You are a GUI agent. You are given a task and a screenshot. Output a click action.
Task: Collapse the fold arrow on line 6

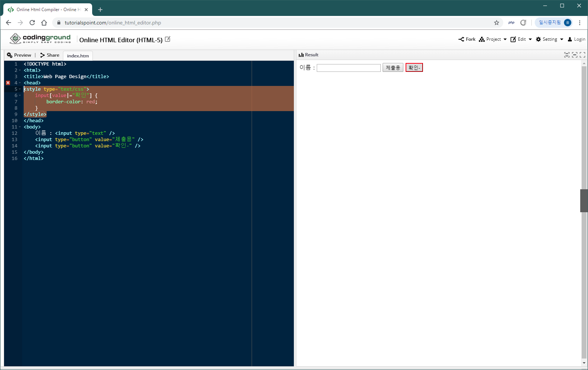pyautogui.click(x=20, y=96)
